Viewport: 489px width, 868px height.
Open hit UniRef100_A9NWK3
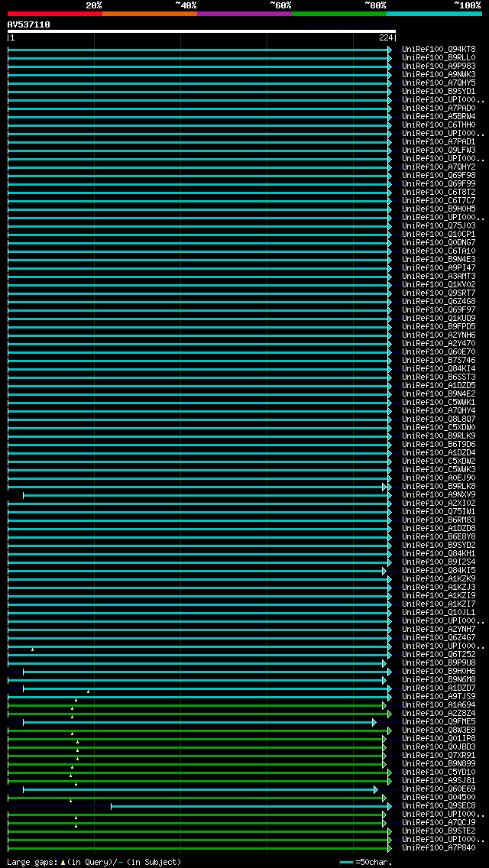click(439, 74)
